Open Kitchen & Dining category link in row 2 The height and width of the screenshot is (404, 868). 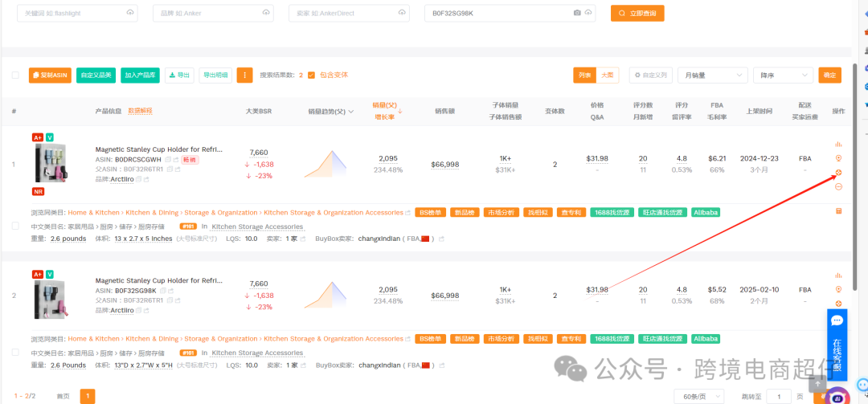pos(152,339)
